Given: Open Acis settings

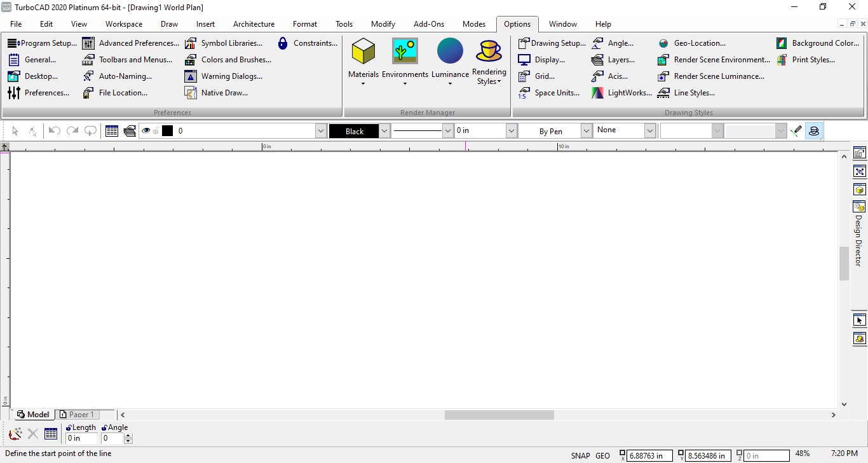Looking at the screenshot, I should [x=609, y=76].
